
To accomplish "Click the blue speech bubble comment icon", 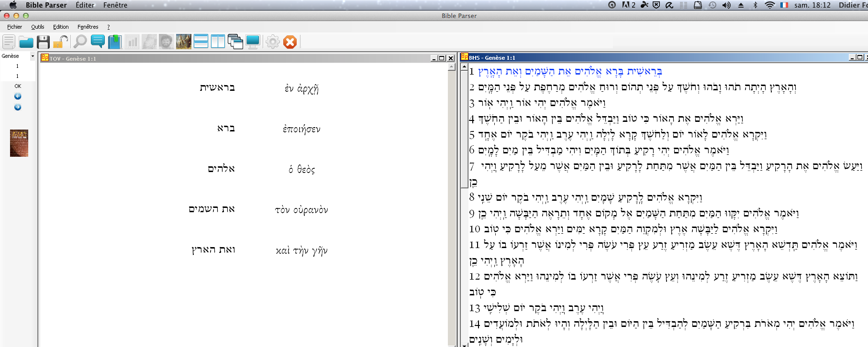I will (x=98, y=42).
